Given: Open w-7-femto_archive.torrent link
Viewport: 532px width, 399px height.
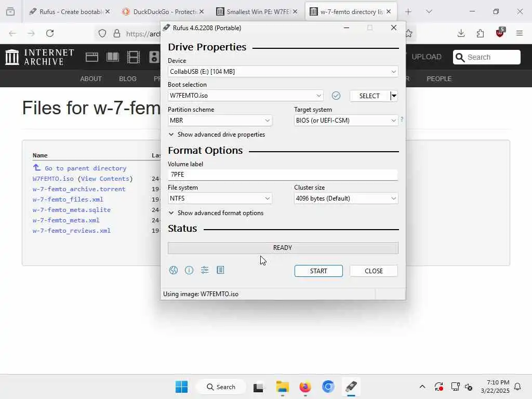Looking at the screenshot, I should click(79, 189).
